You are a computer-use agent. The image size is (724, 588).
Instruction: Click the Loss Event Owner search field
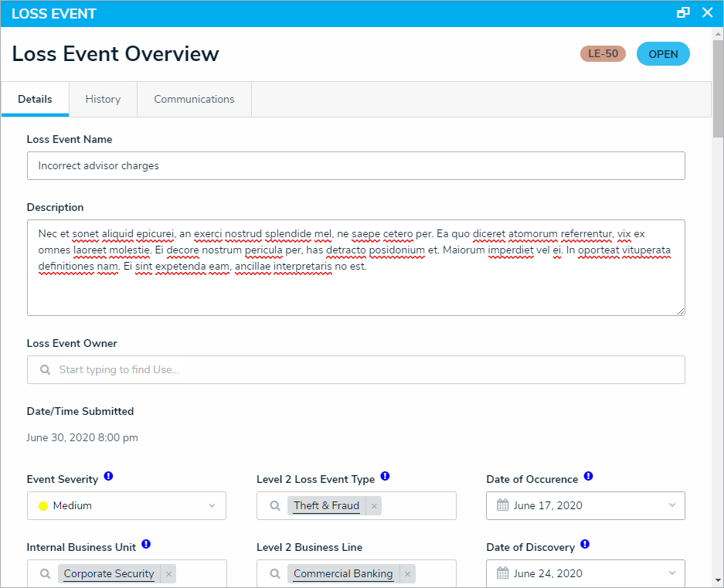(355, 370)
